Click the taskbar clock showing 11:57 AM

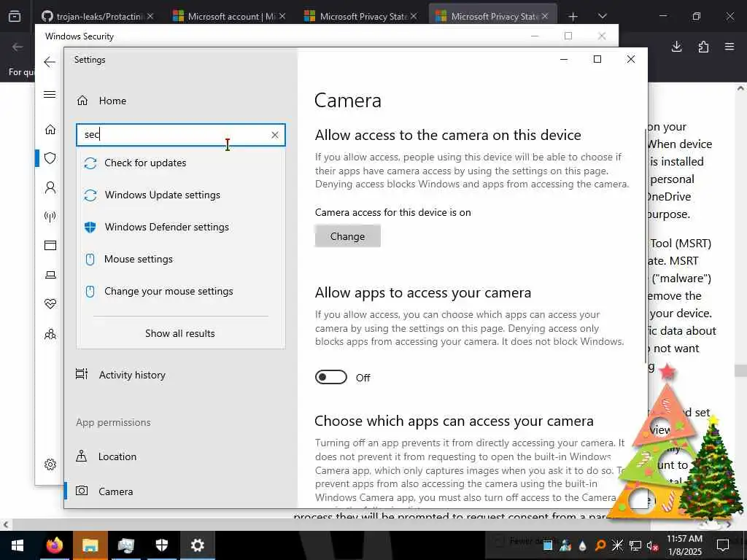(684, 545)
